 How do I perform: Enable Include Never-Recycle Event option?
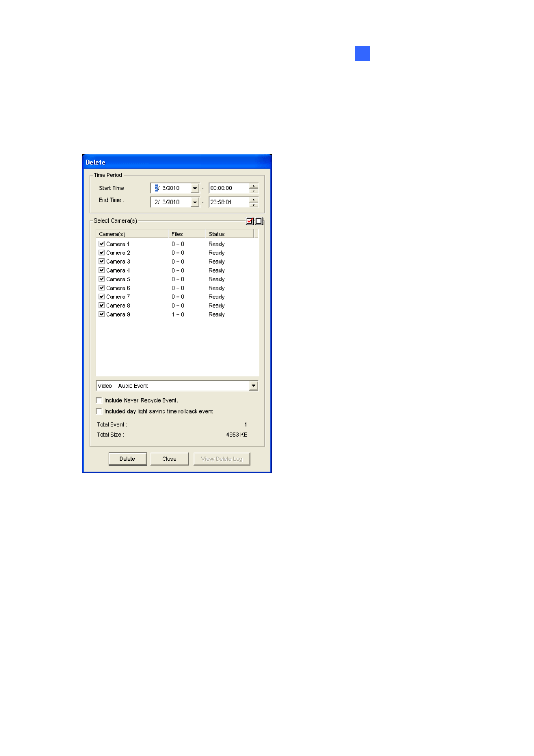(99, 401)
